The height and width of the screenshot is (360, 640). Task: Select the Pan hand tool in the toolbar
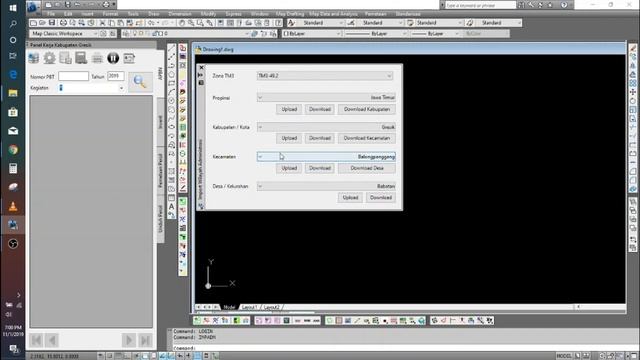pos(182,23)
